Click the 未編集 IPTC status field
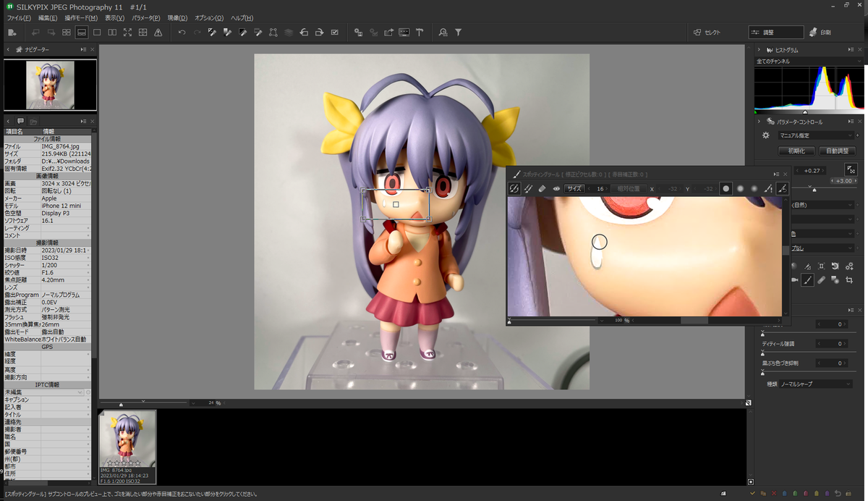 coord(45,392)
